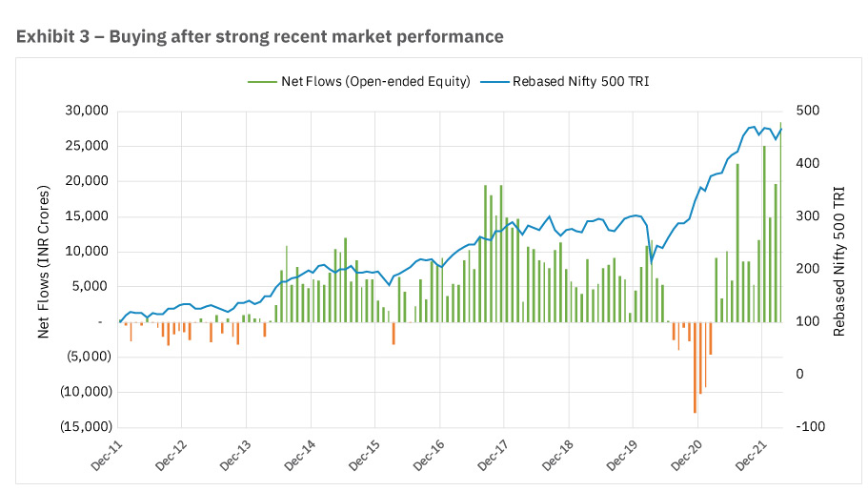Click the Dec-11 x-axis label

click(x=107, y=456)
